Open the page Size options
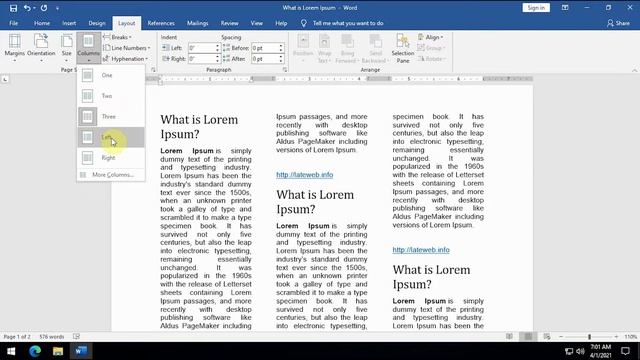The width and height of the screenshot is (640, 360). click(x=67, y=48)
